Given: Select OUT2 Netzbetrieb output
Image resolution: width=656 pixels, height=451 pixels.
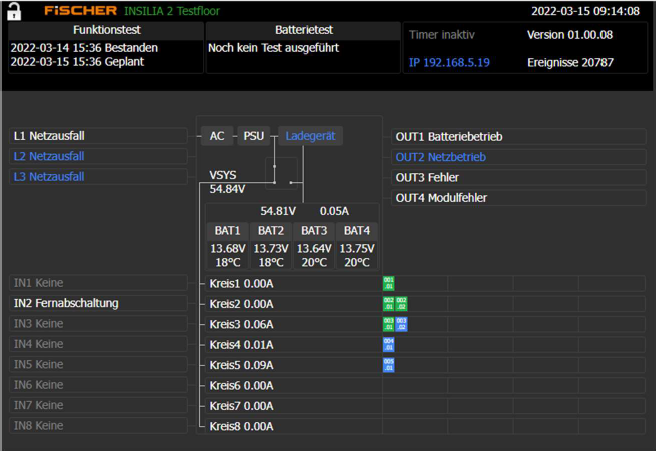Looking at the screenshot, I should pyautogui.click(x=441, y=157).
